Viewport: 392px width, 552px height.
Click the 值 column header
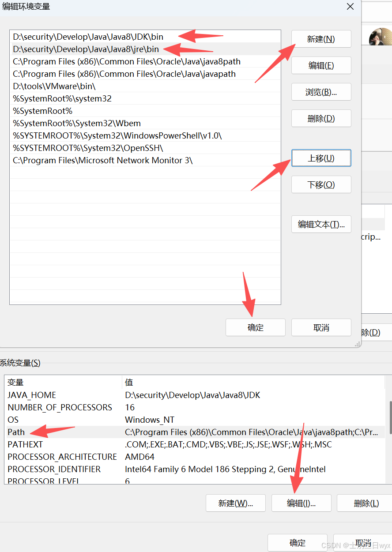click(x=253, y=382)
